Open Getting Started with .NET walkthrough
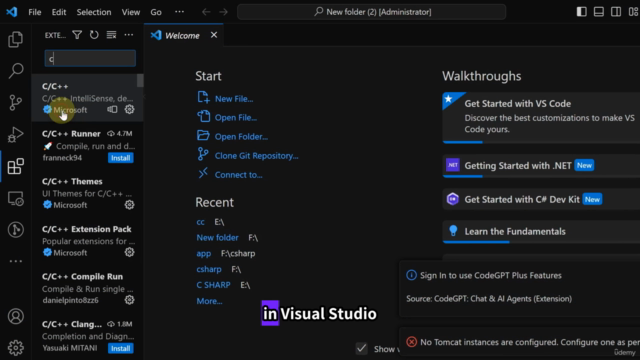Image resolution: width=640 pixels, height=360 pixels. pyautogui.click(x=541, y=166)
